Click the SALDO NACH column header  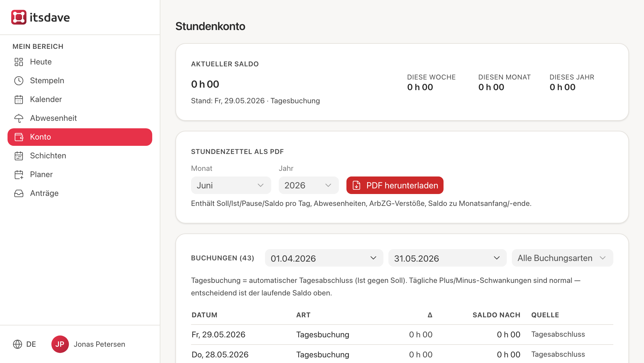point(496,315)
